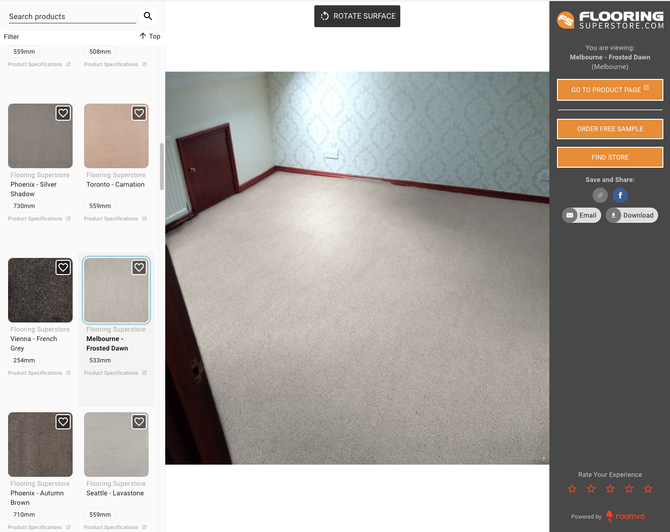Viewport: 670px width, 532px height.
Task: Click the product list scrollbar
Action: tap(162, 167)
